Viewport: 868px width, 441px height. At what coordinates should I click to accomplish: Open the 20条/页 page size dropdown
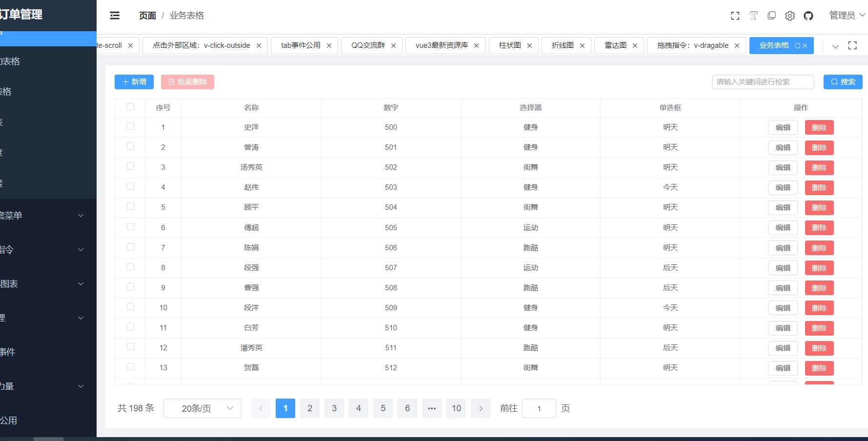(x=202, y=408)
